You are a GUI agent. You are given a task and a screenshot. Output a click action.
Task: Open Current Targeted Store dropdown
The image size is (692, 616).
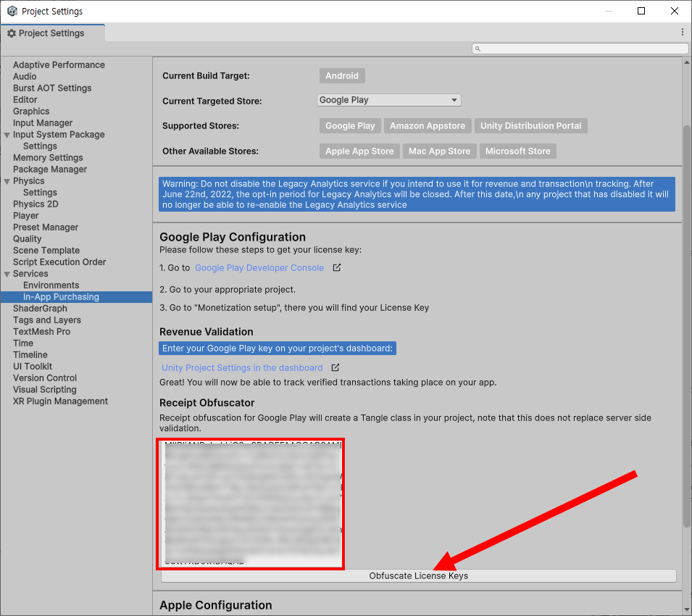389,100
